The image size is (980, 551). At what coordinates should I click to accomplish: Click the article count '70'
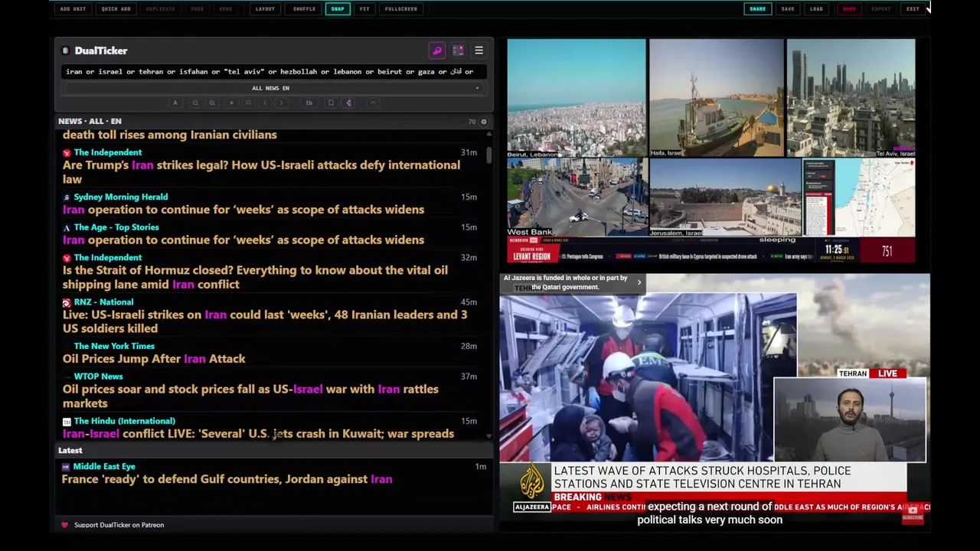pos(472,122)
